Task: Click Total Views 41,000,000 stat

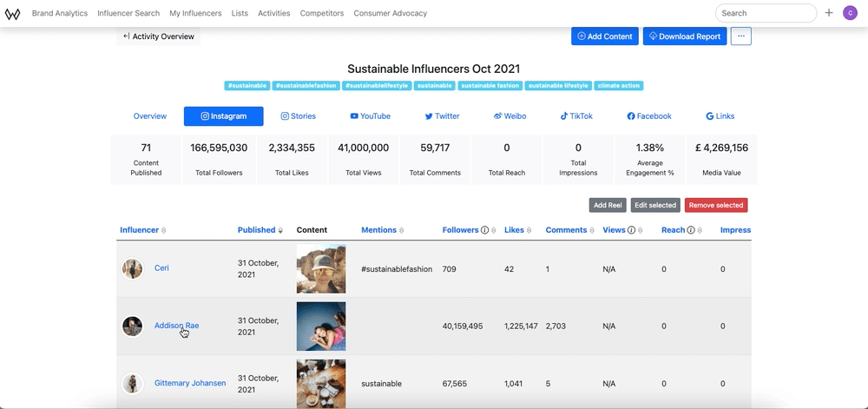Action: point(363,160)
